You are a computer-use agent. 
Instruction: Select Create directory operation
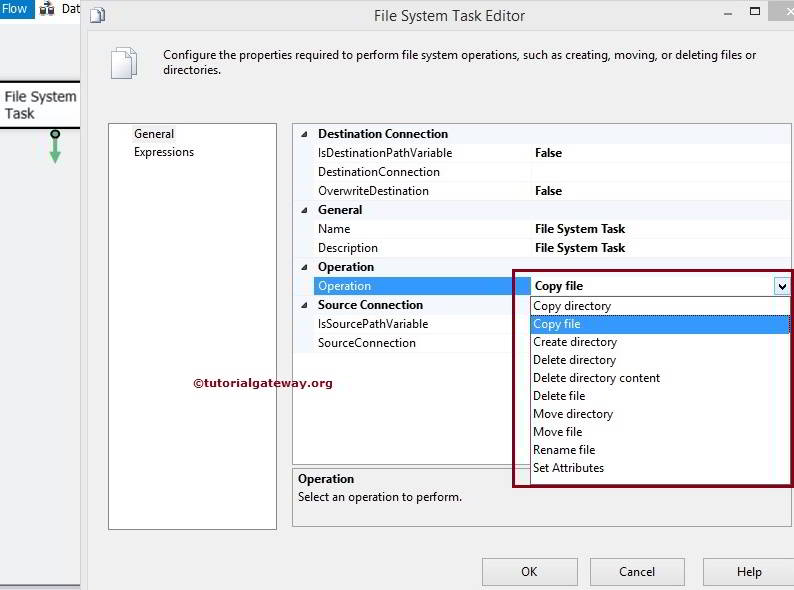coord(575,342)
